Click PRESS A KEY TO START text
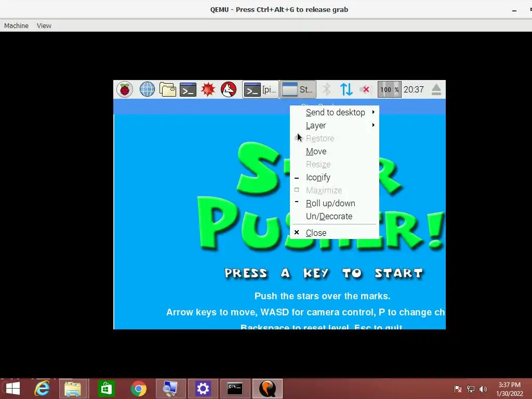Screen dimensions: 532x399 (324, 273)
